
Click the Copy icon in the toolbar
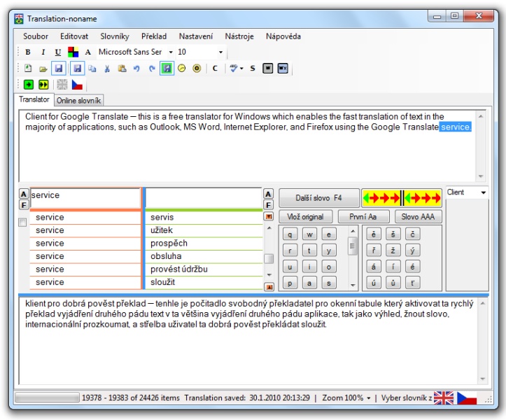coord(92,69)
